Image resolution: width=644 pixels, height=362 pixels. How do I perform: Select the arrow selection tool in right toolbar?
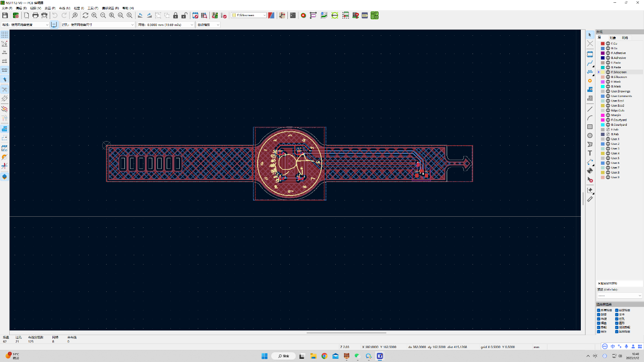[590, 35]
